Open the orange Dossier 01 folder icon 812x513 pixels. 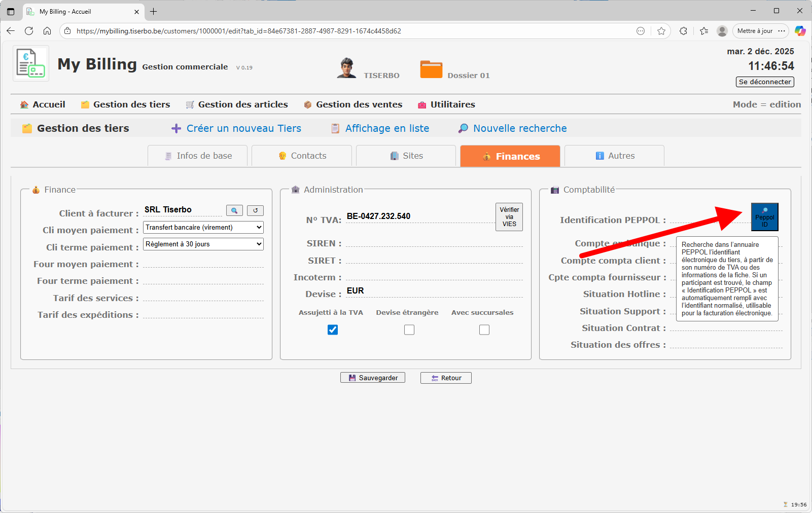[x=431, y=69]
